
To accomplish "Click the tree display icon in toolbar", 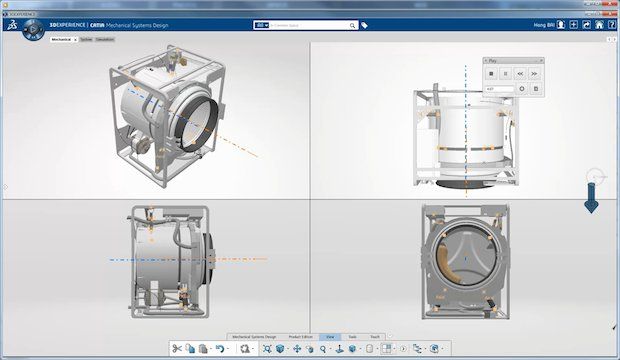I will click(x=417, y=349).
